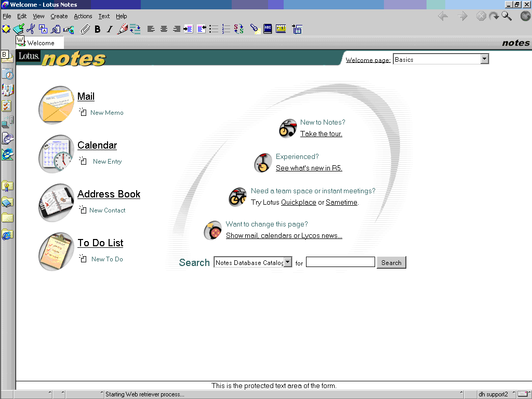The width and height of the screenshot is (532, 399).
Task: Open the Calendar bookmark icon in the sidebar
Action: point(6,73)
